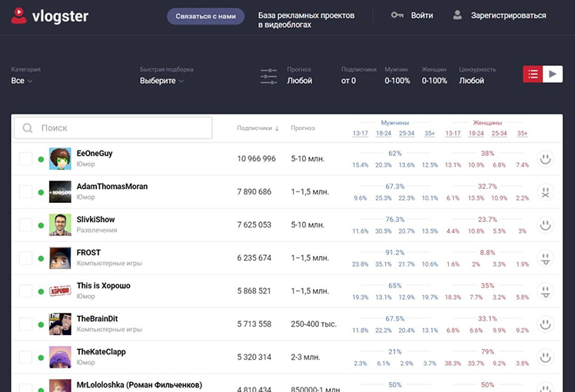Open the Категория dropdown showing Все

pos(22,81)
